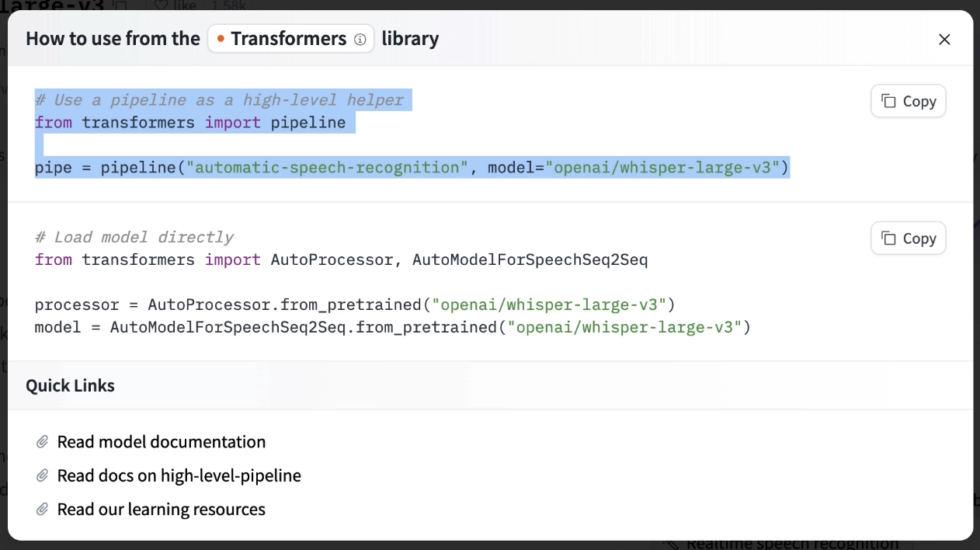Click the 'import AutoProcessor, AutoModelForSpeechSeq2Seq' line
The width and height of the screenshot is (980, 550).
pyautogui.click(x=342, y=259)
